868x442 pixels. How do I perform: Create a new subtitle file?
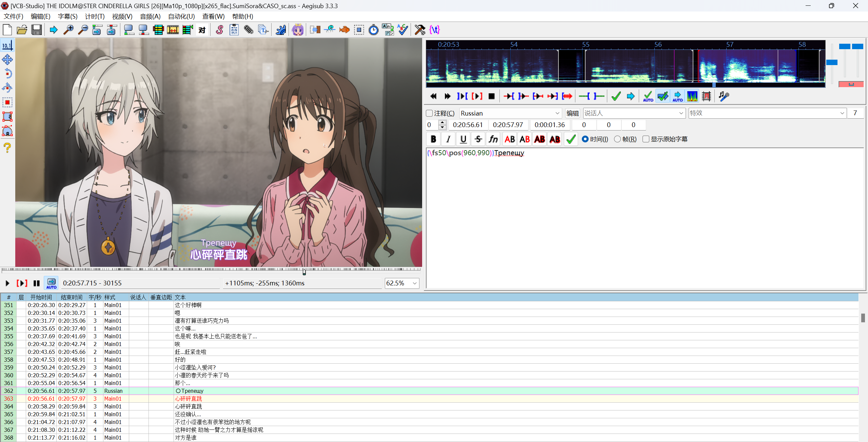7,30
